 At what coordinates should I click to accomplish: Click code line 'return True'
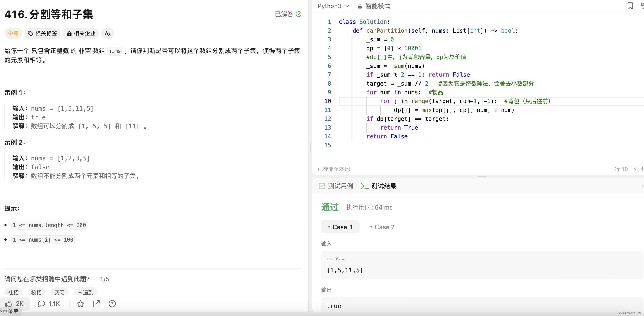click(399, 128)
